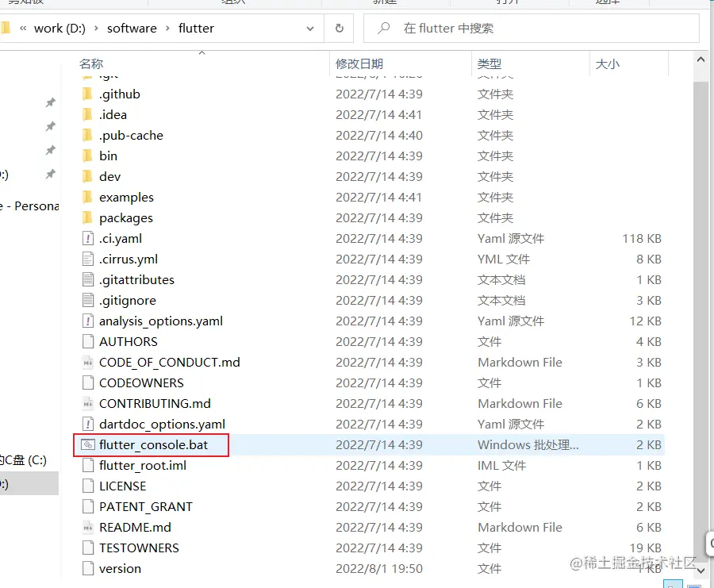This screenshot has width=714, height=588.
Task: Select the analysis_options.yaml file name
Action: click(161, 321)
